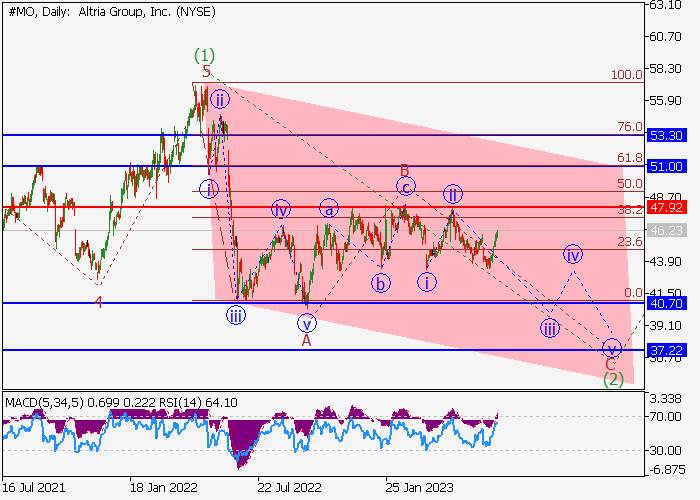700x500 pixels.
Task: Select the blue 37.22 price level tag
Action: (667, 350)
